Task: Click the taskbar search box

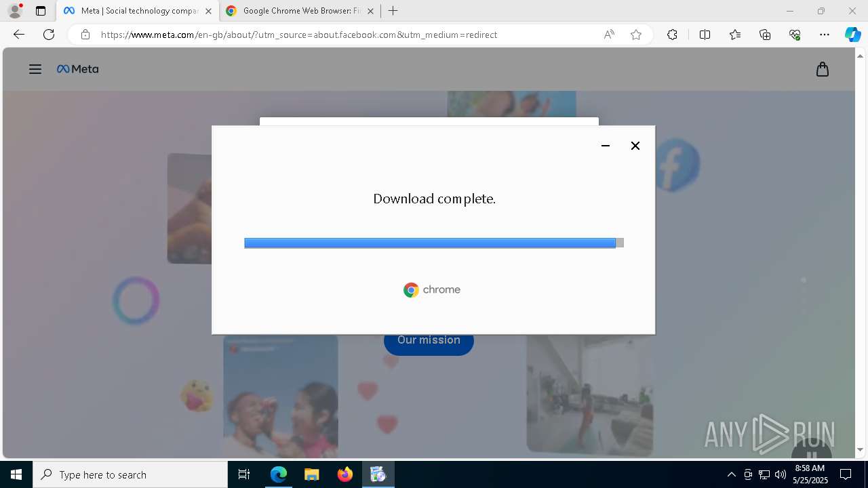Action: (130, 474)
